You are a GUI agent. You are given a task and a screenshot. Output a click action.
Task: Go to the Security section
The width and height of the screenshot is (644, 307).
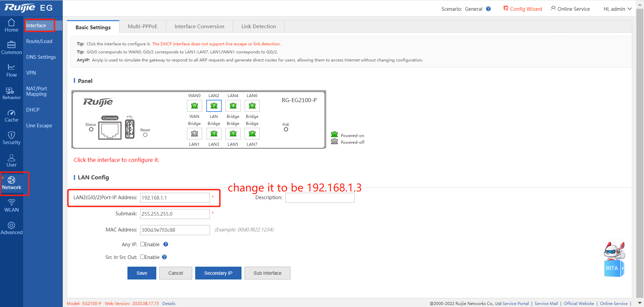click(11, 138)
